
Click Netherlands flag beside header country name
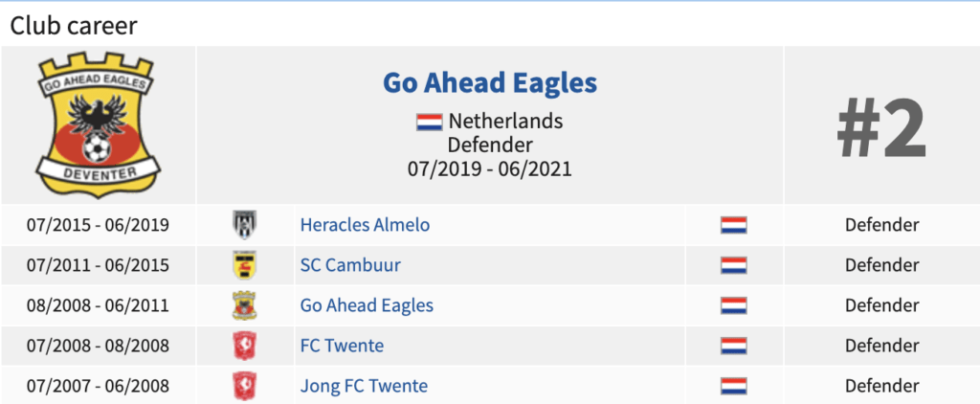(430, 122)
